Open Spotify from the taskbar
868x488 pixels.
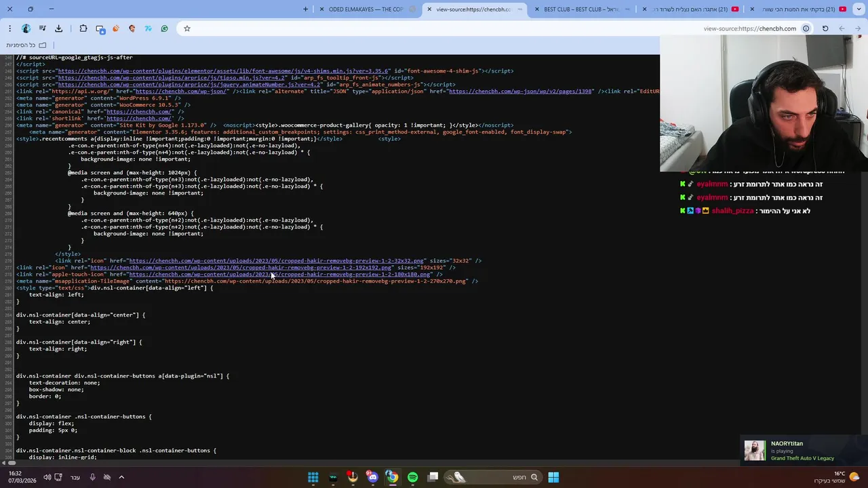412,477
